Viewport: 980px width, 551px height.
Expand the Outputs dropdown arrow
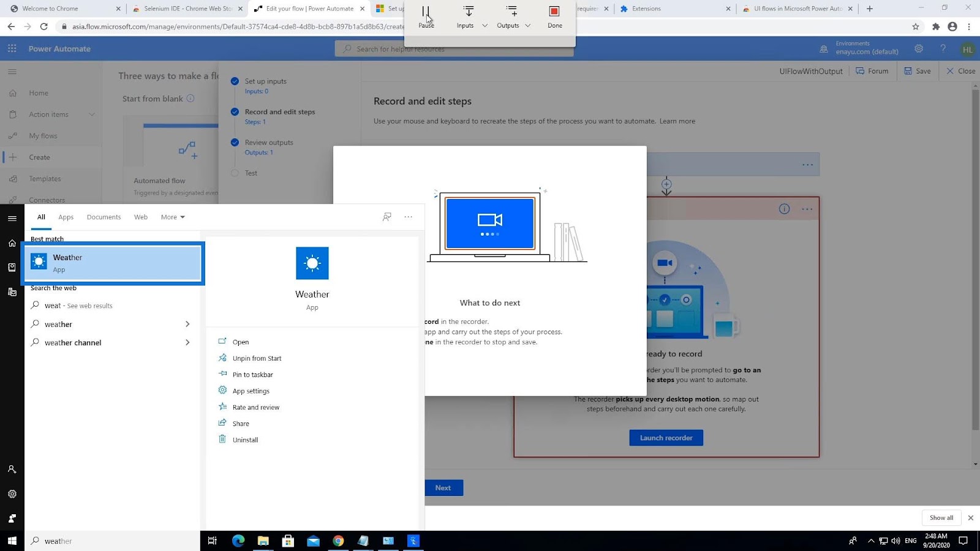pyautogui.click(x=528, y=26)
